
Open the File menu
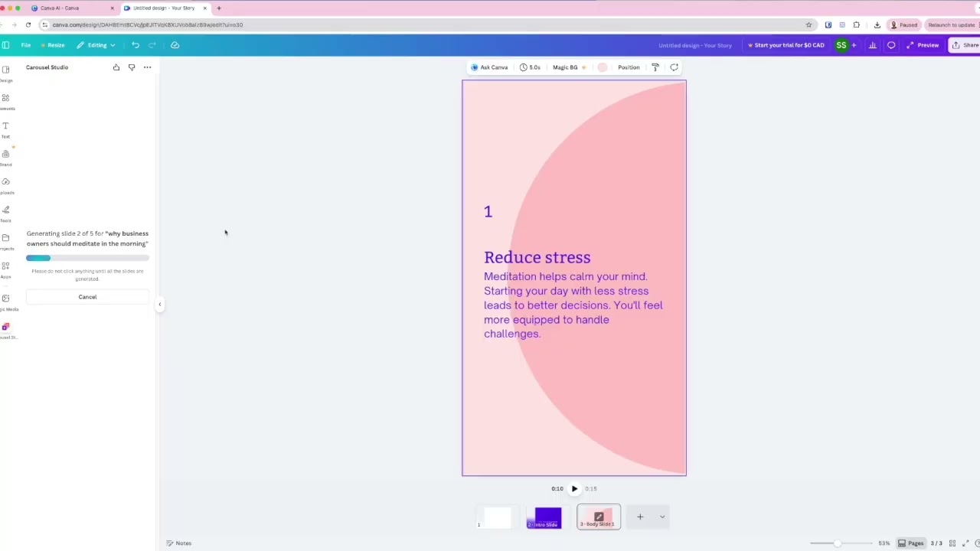26,45
